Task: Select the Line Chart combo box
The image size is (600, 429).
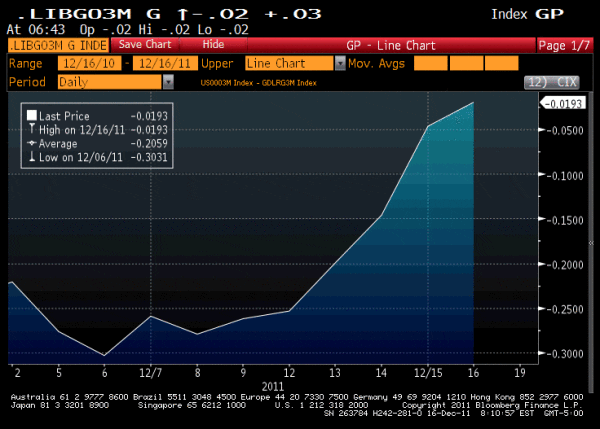Action: pos(289,63)
